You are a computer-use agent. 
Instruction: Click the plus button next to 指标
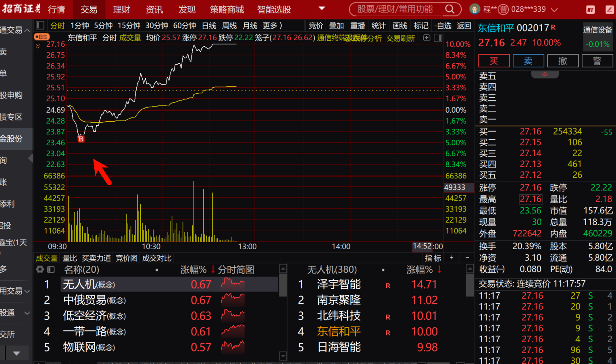tap(452, 258)
